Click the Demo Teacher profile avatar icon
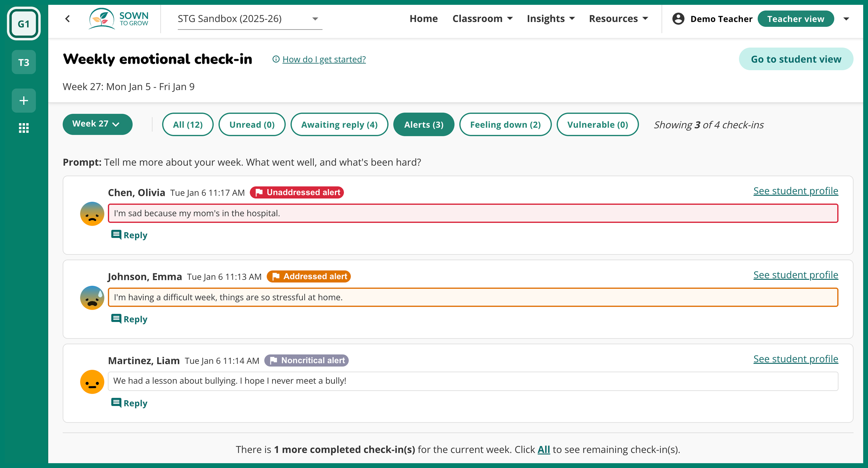This screenshot has width=868, height=468. click(678, 19)
